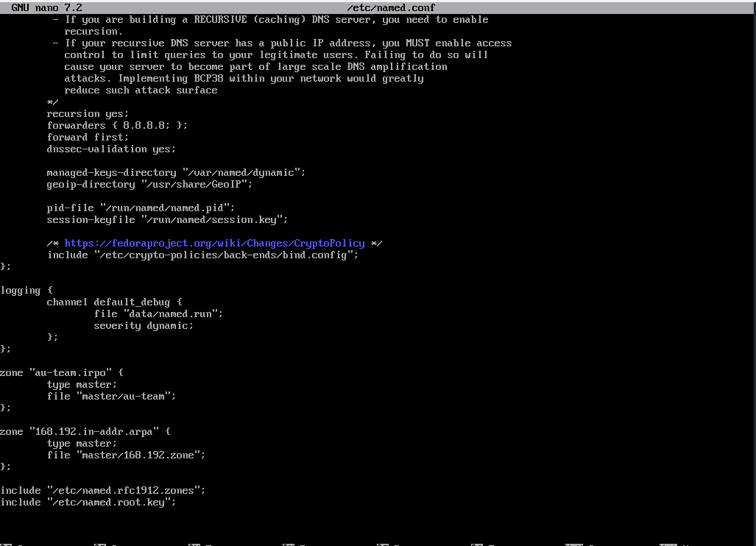Screen dimensions: 756x546
Task: Click the include bind.config line
Action: point(202,255)
